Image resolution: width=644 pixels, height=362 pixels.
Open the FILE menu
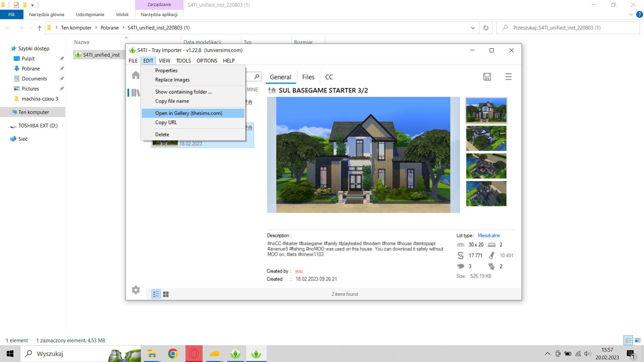(133, 61)
